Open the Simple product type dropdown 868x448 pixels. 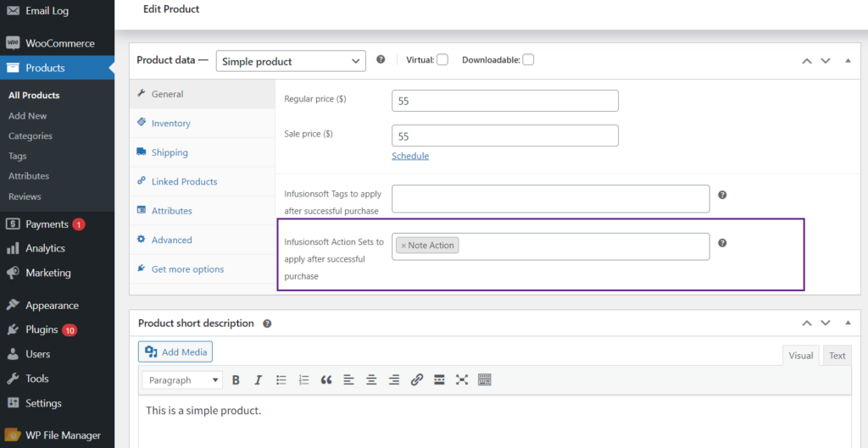tap(292, 61)
